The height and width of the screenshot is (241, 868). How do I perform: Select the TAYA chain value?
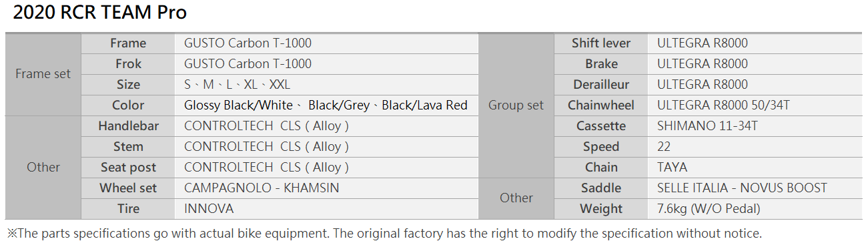coord(672,168)
